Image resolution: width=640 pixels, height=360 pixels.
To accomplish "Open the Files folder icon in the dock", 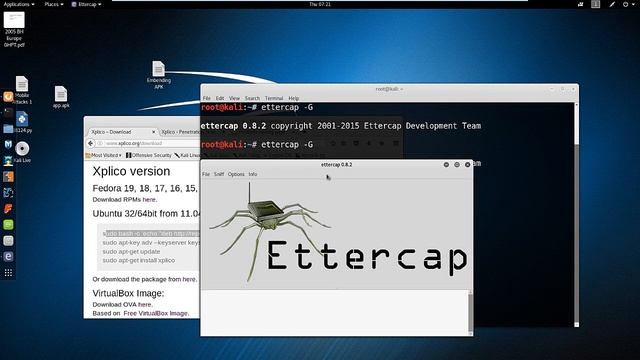I will click(8, 129).
